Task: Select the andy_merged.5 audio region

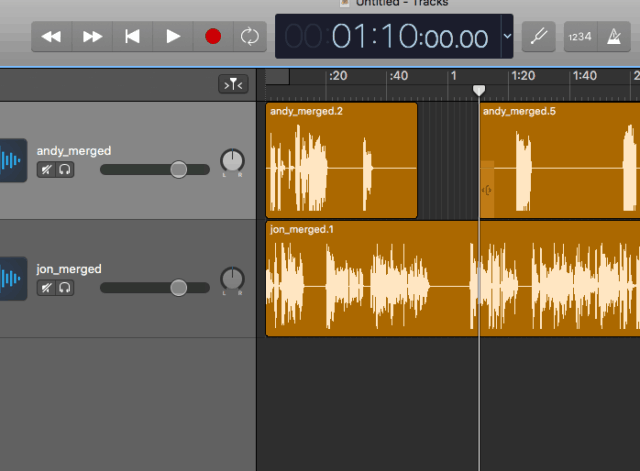Action: click(x=560, y=160)
